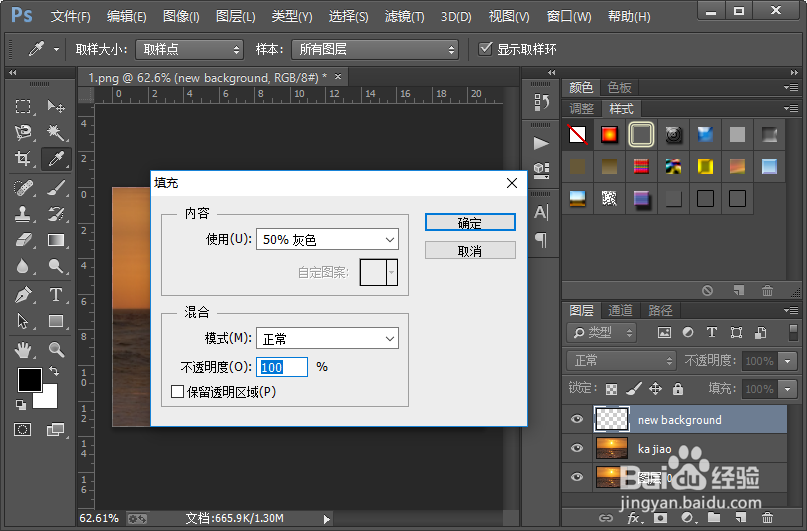Open the Sample all layers dropdown
The height and width of the screenshot is (531, 807).
[375, 49]
